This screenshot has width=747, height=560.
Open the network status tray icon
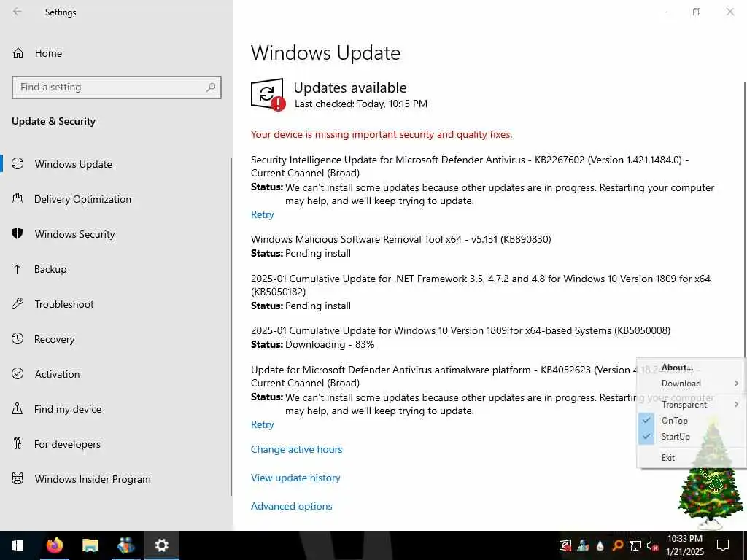[x=635, y=545]
